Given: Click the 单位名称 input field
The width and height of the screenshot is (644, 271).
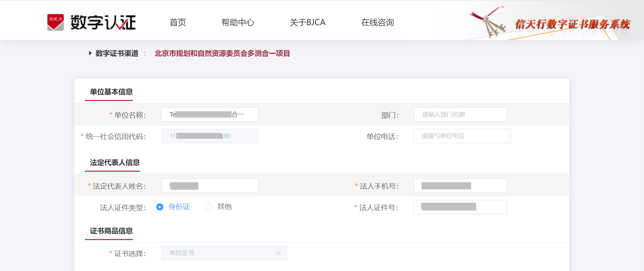Looking at the screenshot, I should [210, 115].
